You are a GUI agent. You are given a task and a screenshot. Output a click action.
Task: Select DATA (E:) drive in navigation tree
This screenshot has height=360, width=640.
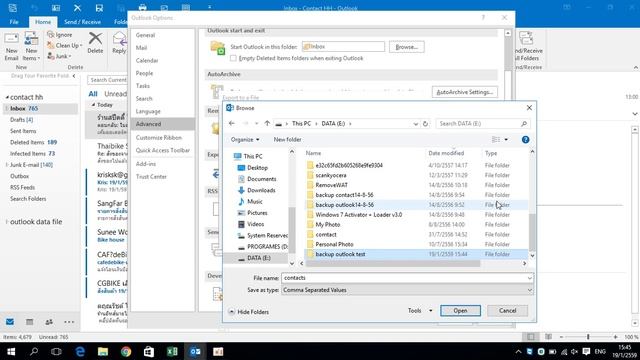click(258, 258)
